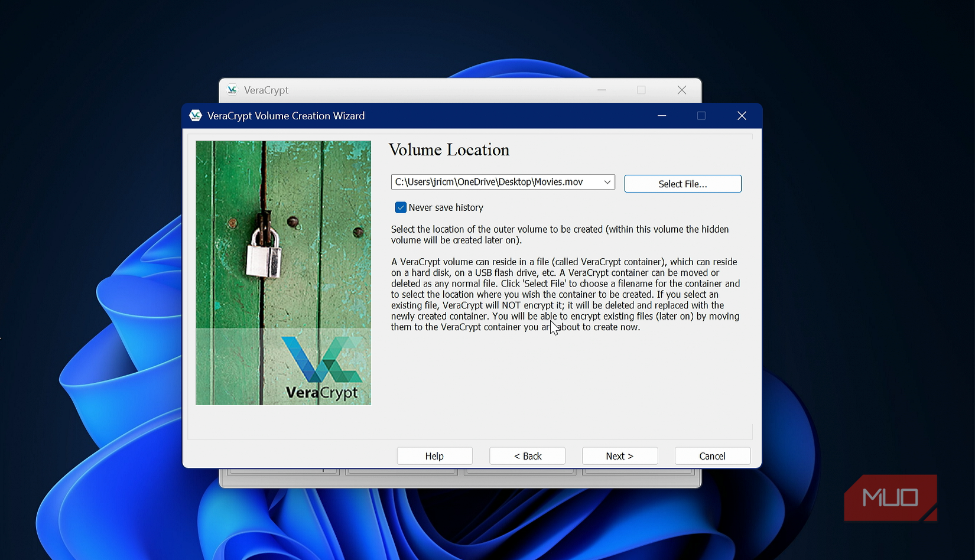Cancel the volume creation
The width and height of the screenshot is (975, 560).
point(712,455)
